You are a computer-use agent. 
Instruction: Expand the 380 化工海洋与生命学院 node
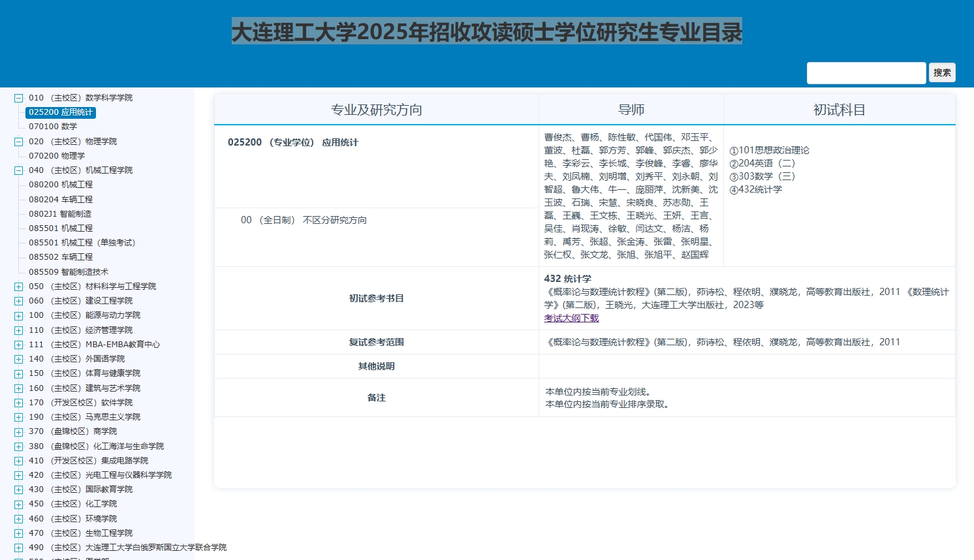click(x=19, y=446)
